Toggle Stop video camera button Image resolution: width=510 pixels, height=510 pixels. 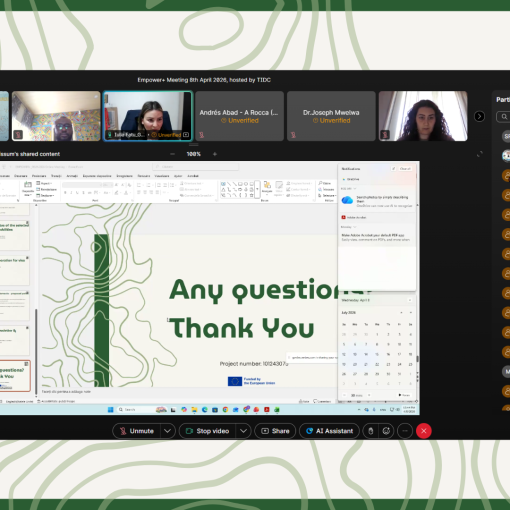208,431
